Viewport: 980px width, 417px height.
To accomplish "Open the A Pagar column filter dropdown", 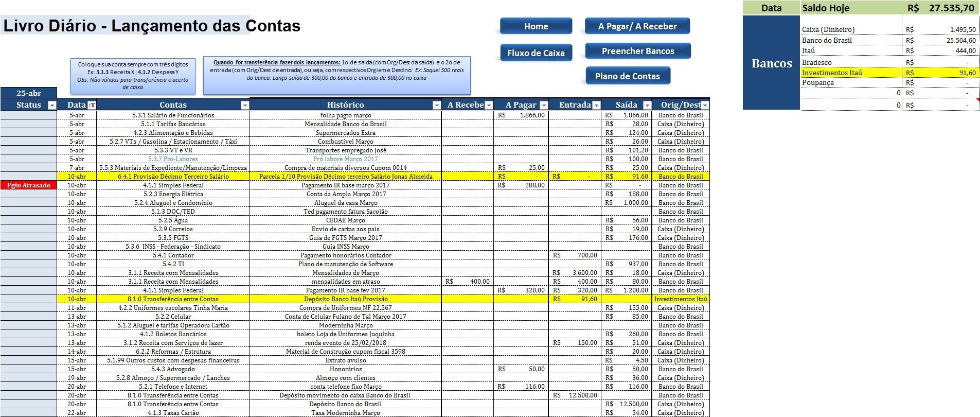I will pyautogui.click(x=544, y=105).
